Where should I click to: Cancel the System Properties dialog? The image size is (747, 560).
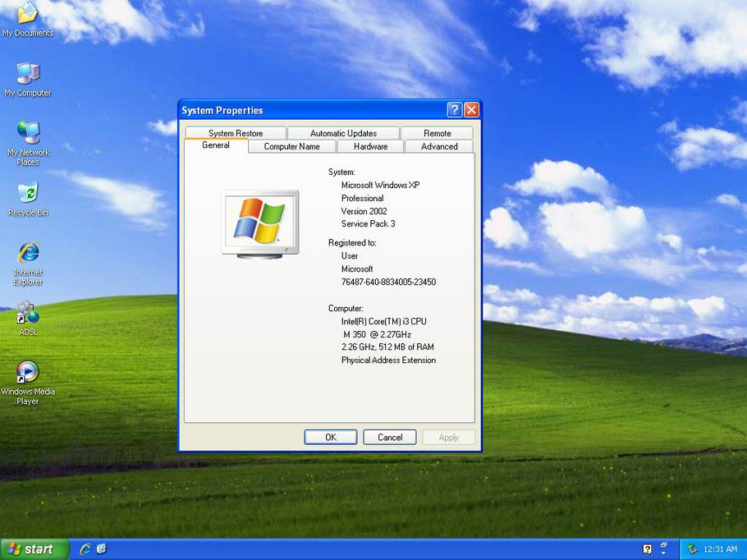point(389,437)
